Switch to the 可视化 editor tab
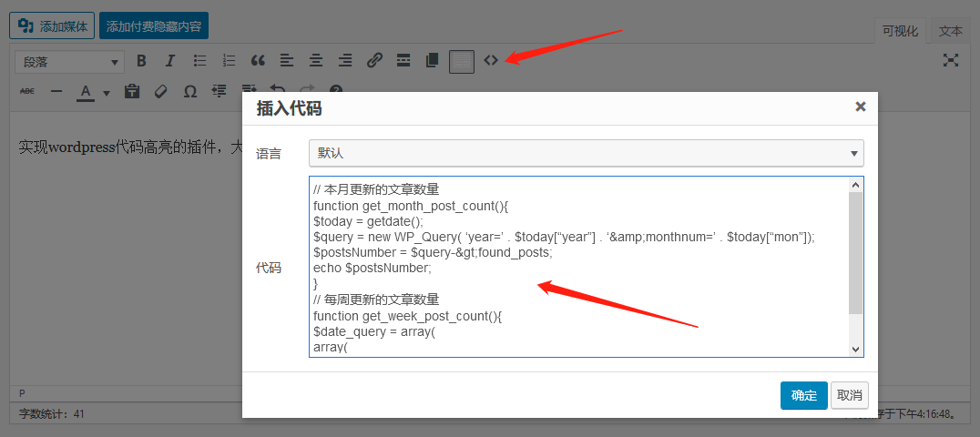 900,31
